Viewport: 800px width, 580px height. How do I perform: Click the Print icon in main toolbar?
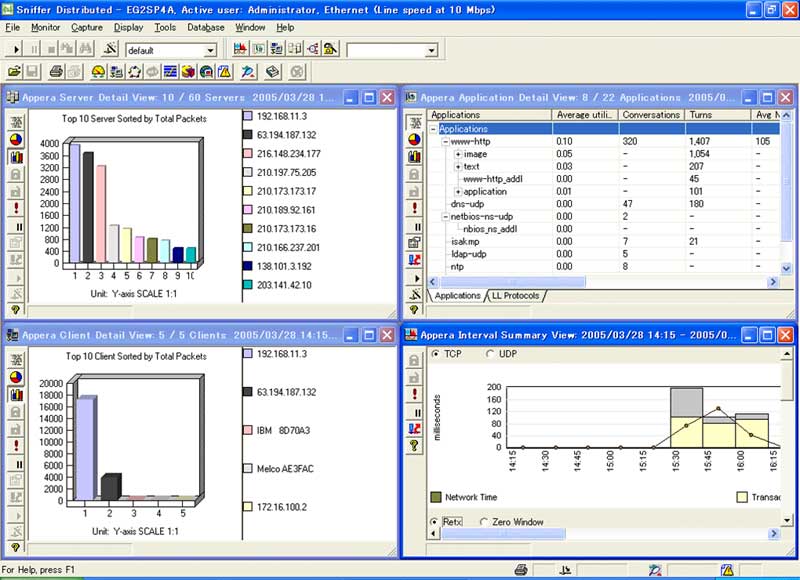click(57, 72)
